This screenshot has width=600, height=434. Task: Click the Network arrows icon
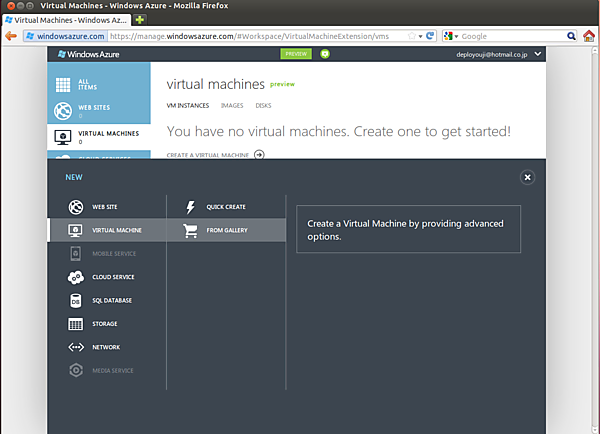click(x=75, y=347)
